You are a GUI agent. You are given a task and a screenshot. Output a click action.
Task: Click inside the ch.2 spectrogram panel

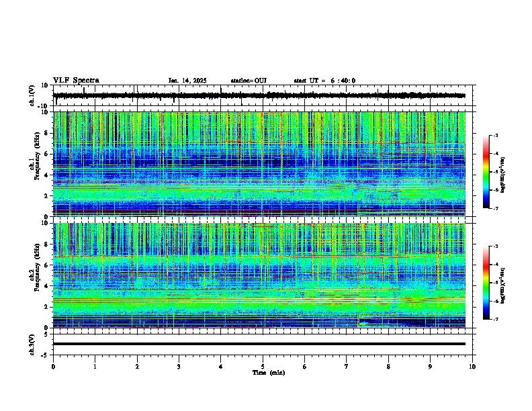point(259,275)
